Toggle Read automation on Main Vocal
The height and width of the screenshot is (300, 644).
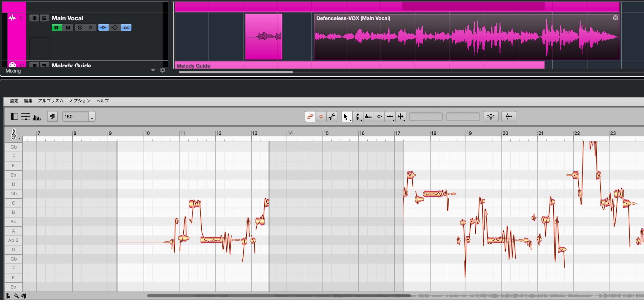tap(57, 27)
